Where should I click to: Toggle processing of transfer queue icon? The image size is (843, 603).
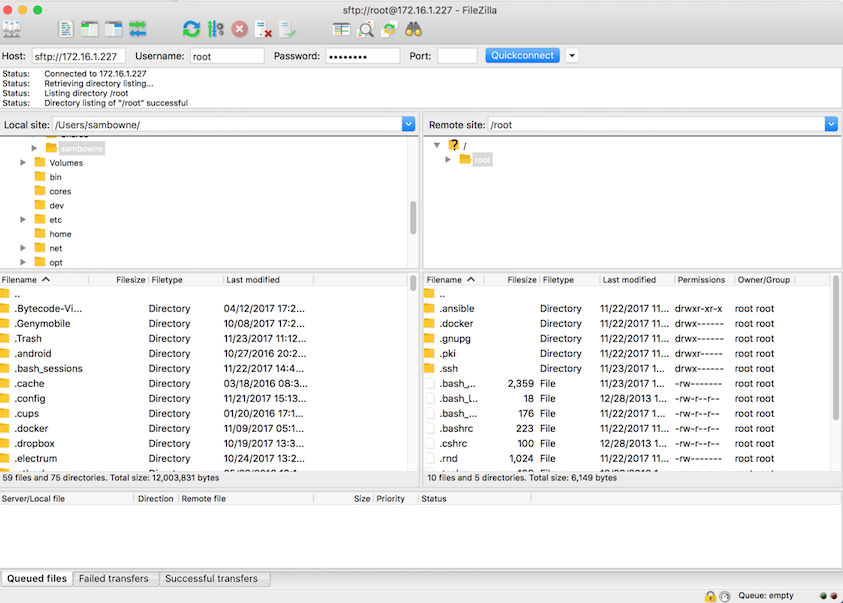coord(216,29)
